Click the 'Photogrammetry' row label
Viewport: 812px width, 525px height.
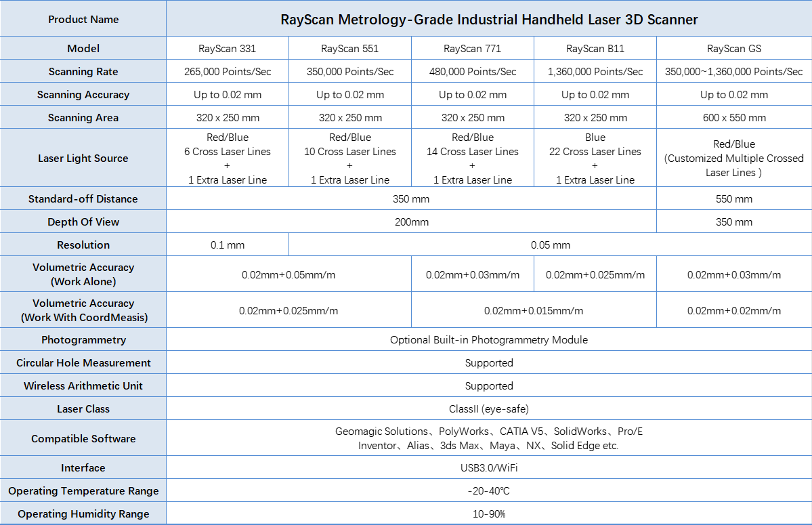(x=83, y=339)
